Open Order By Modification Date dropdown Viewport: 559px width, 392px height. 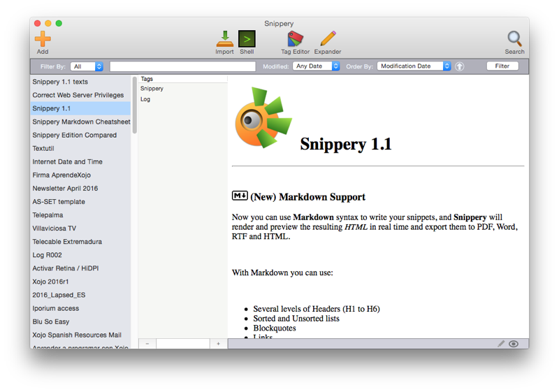414,66
